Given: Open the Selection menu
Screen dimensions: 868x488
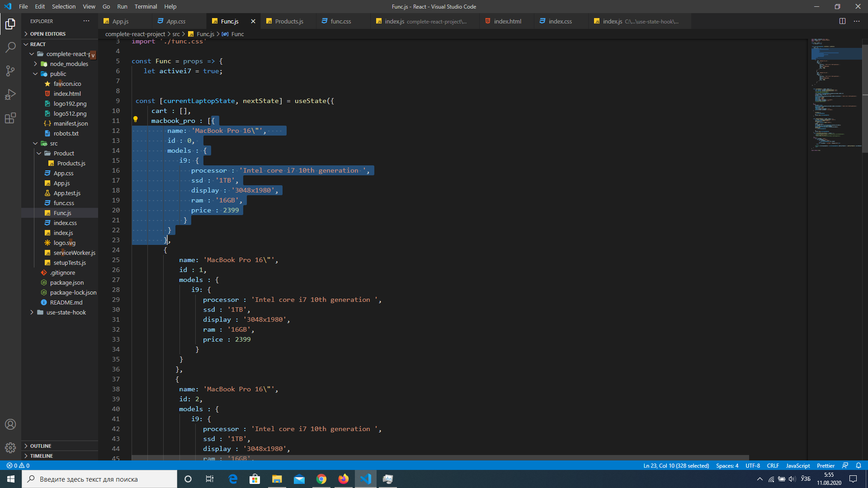Looking at the screenshot, I should tap(64, 6).
